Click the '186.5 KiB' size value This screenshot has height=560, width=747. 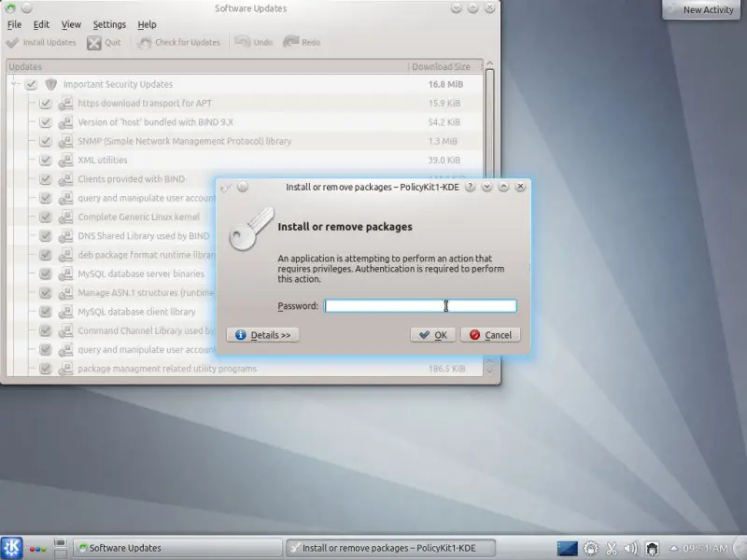[447, 369]
